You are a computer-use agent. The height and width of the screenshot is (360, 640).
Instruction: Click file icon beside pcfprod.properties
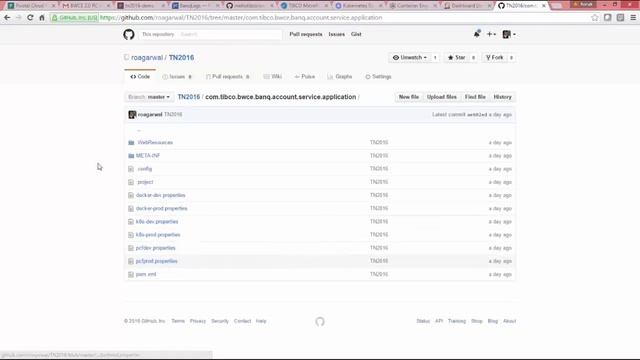coord(131,261)
